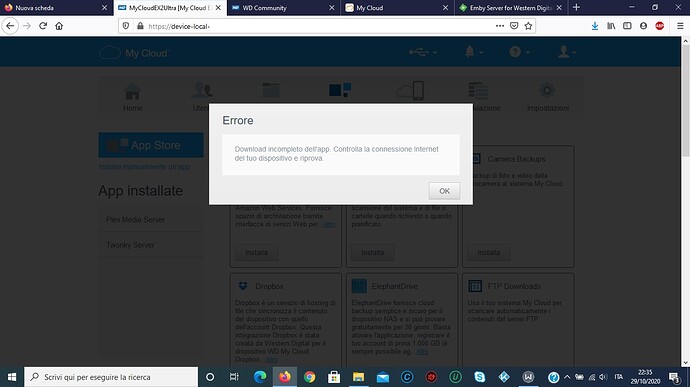Show hidden system tray icons
690x387 pixels.
point(567,377)
